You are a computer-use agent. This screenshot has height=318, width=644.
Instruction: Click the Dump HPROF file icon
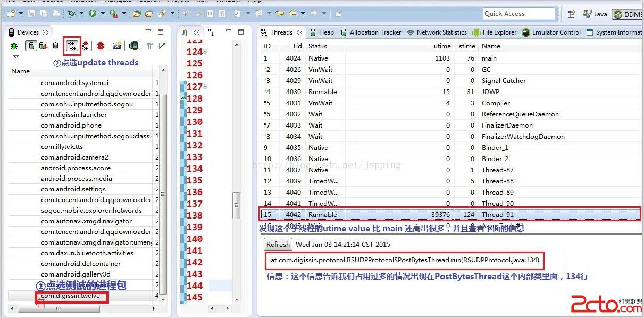click(43, 46)
